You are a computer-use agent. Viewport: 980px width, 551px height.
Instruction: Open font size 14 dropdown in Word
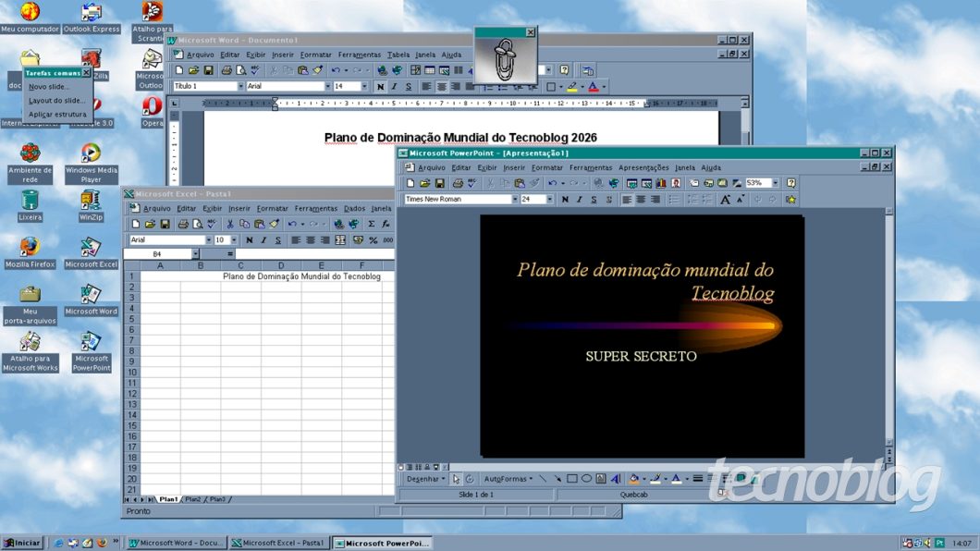pyautogui.click(x=364, y=86)
